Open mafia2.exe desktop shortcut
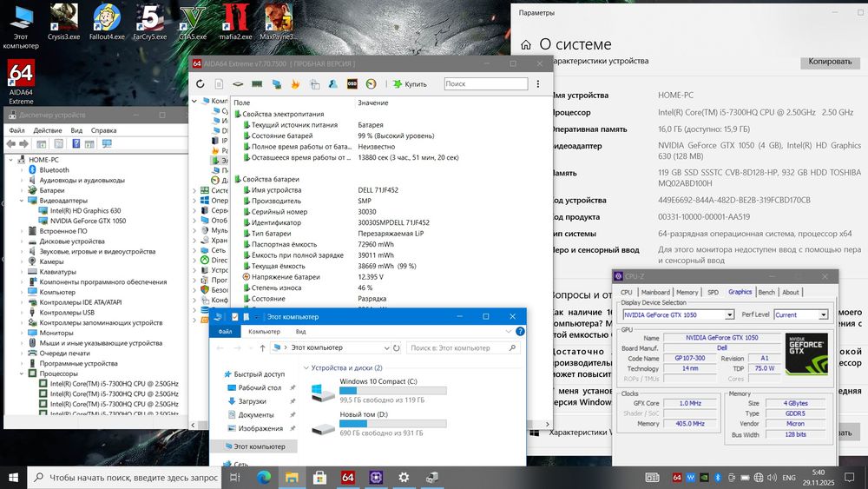868x489 pixels. coord(236,23)
